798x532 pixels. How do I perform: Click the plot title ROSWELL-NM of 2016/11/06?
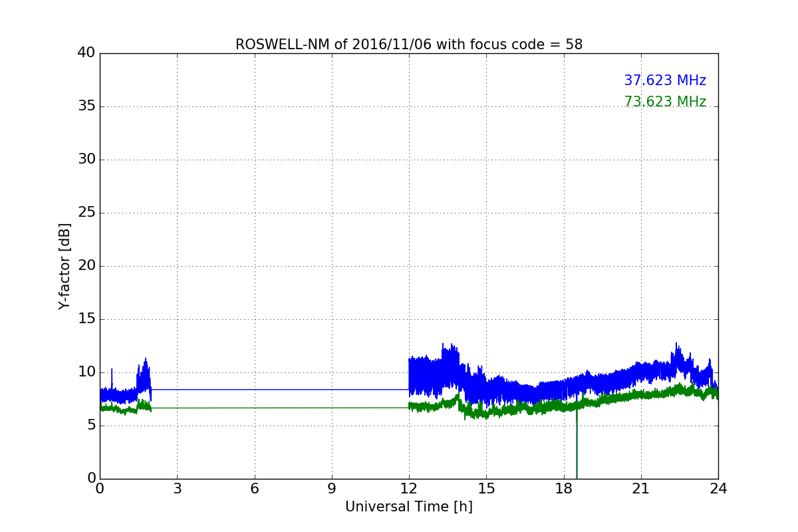[409, 45]
